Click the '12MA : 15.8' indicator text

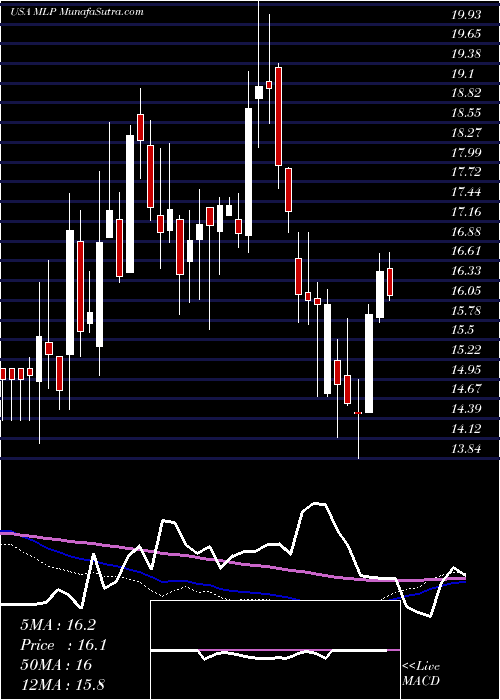coord(62,684)
